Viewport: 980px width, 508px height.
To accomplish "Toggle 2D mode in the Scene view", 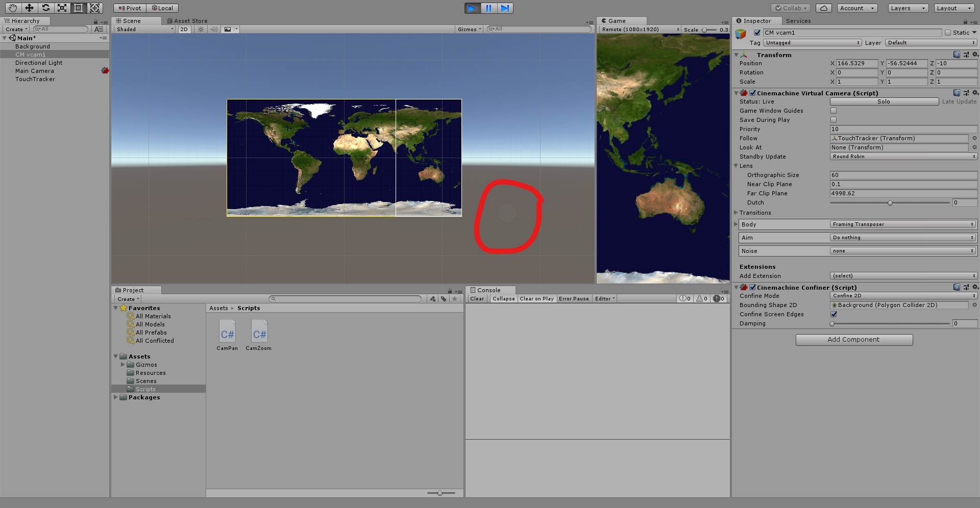I will coord(184,29).
